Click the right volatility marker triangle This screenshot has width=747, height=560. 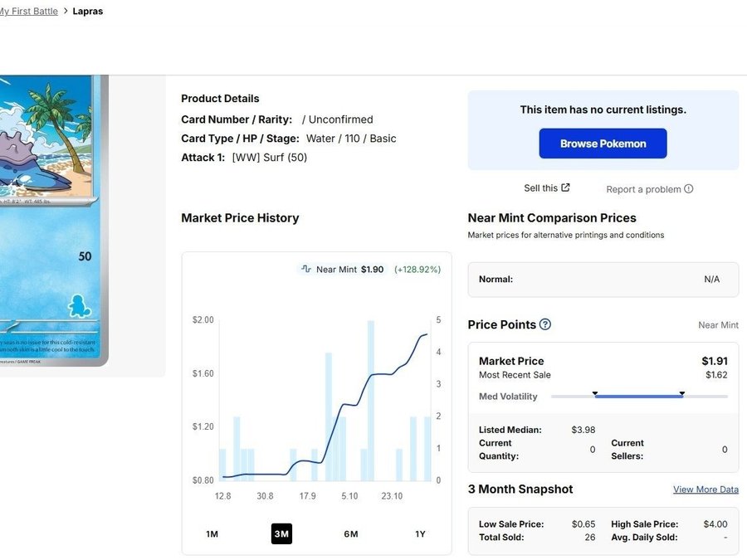pos(682,393)
